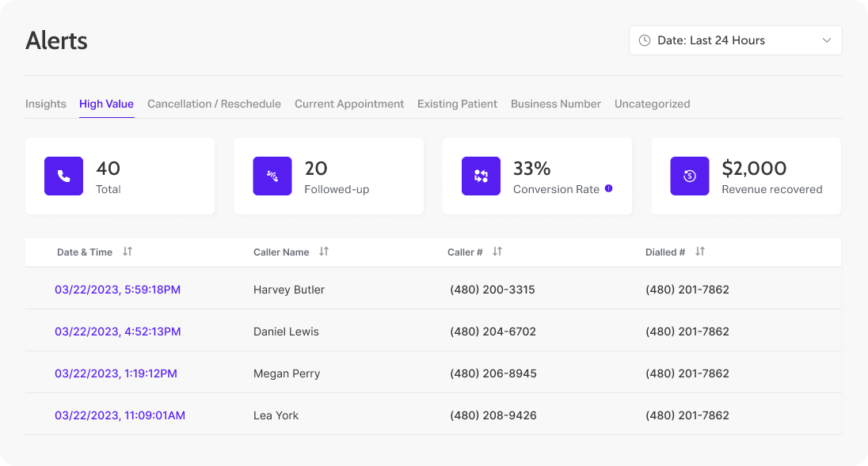This screenshot has width=868, height=466.
Task: Switch to the Business Number tab
Action: pyautogui.click(x=555, y=104)
